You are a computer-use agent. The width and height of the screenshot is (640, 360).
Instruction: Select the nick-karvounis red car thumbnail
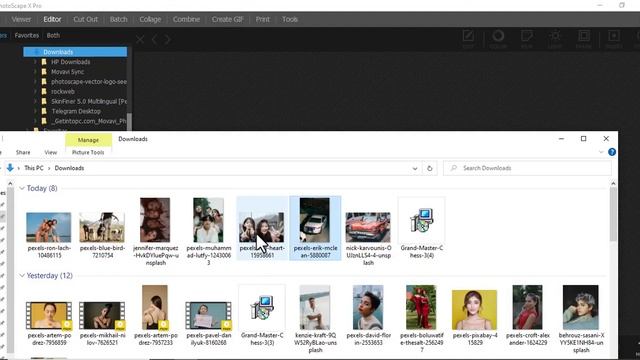[x=368, y=227]
